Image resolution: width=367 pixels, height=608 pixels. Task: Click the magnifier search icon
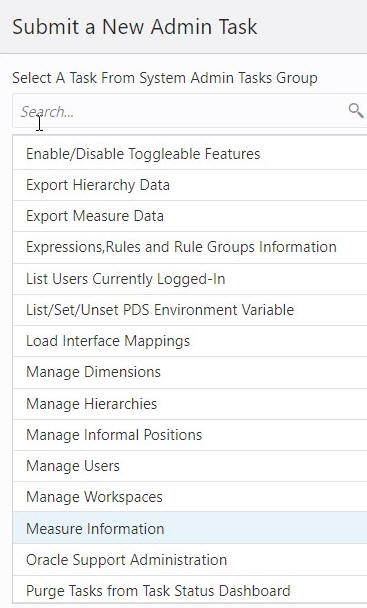355,111
